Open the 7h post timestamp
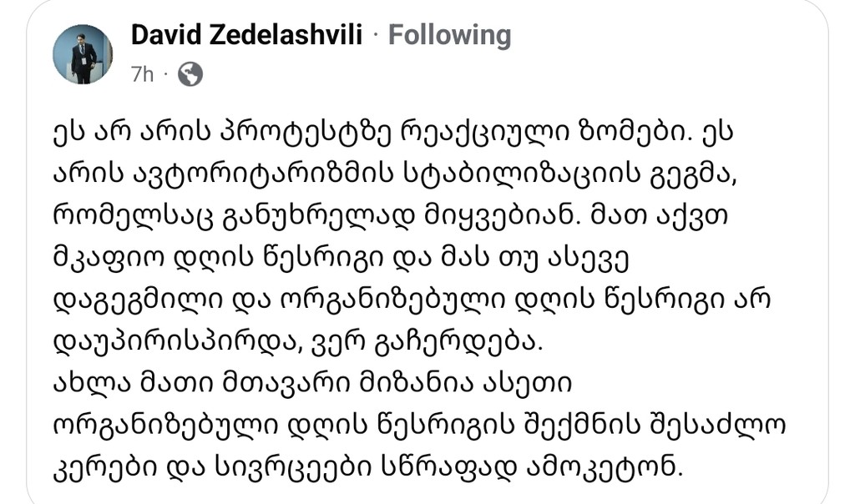 click(x=142, y=74)
